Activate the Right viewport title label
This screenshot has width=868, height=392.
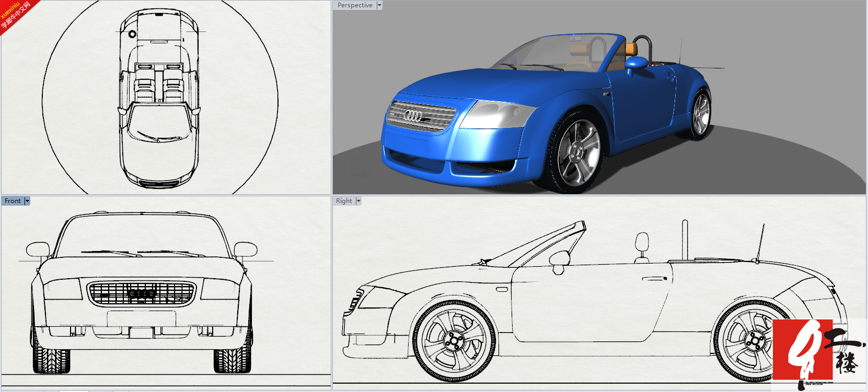point(344,201)
